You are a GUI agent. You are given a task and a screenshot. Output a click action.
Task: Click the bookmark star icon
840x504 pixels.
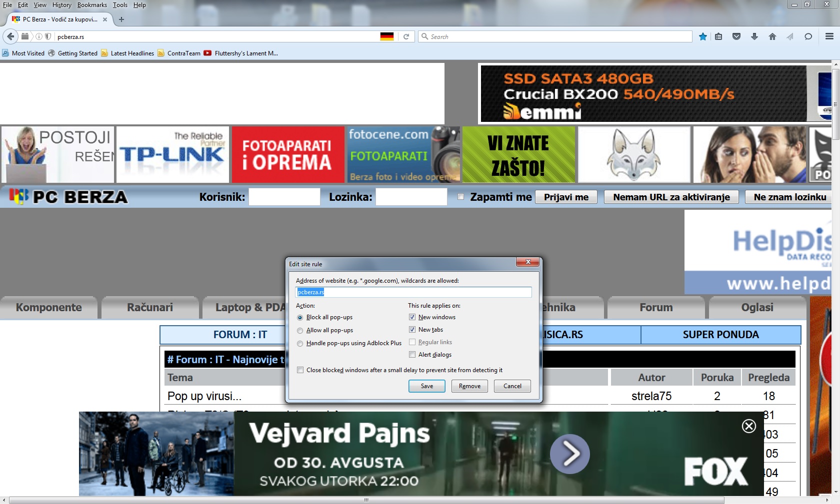tap(703, 36)
